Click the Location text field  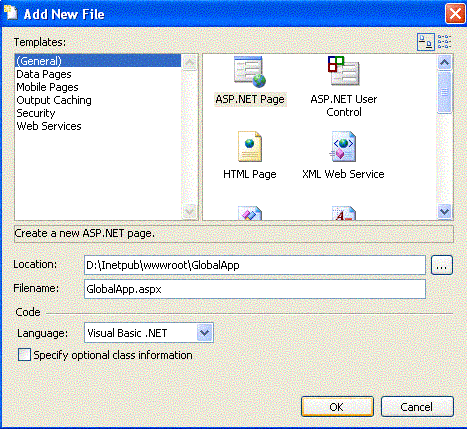[x=255, y=265]
